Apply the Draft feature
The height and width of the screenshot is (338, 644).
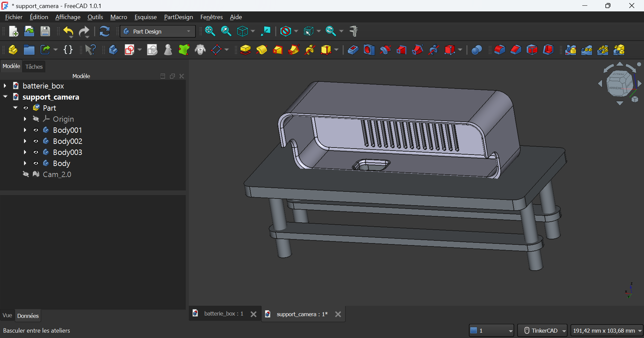click(532, 50)
